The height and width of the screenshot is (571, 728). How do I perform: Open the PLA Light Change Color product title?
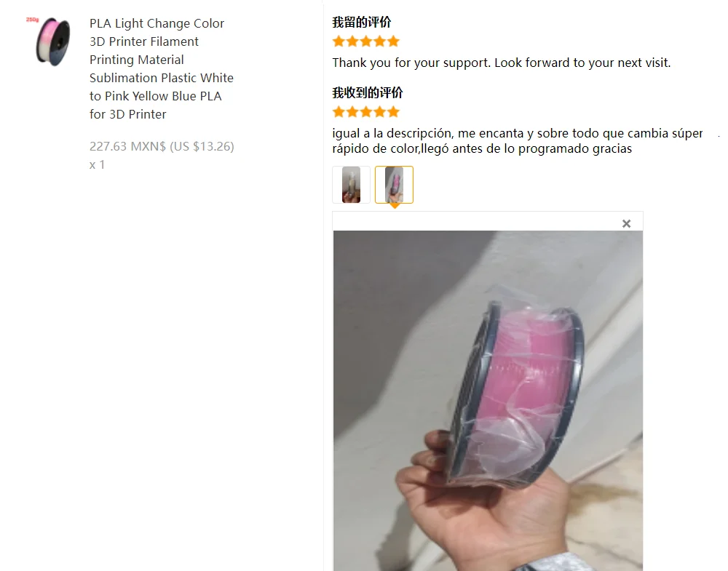(x=161, y=68)
